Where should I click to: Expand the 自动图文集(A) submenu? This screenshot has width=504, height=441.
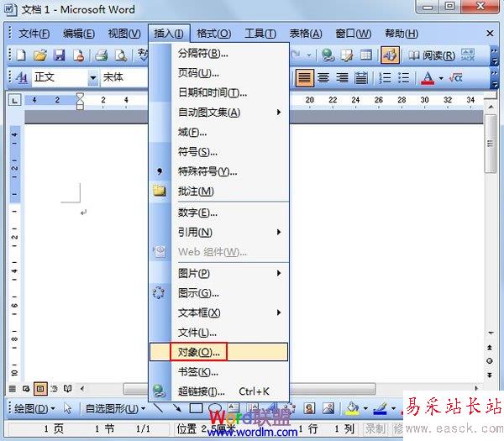tap(219, 113)
